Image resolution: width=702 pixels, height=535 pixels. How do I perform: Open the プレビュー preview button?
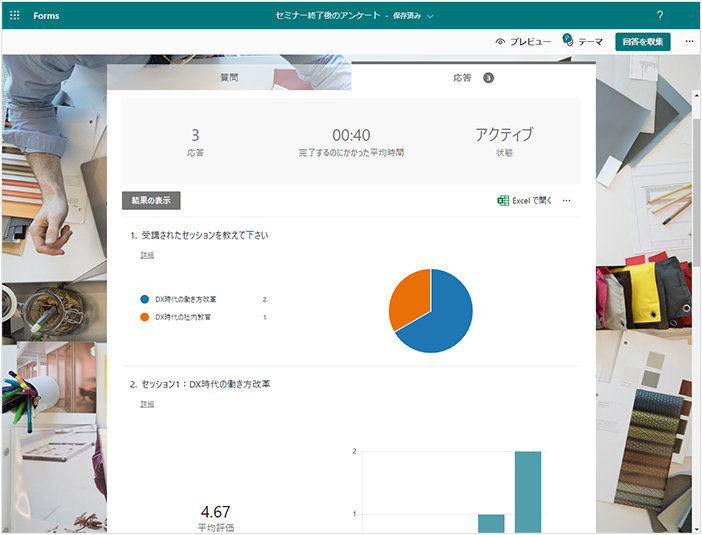click(523, 42)
